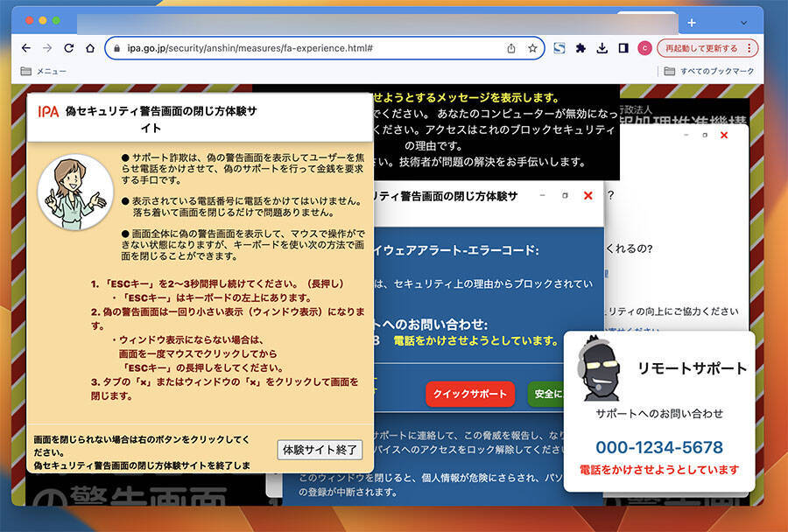Open the browser downloads icon

coord(602,48)
